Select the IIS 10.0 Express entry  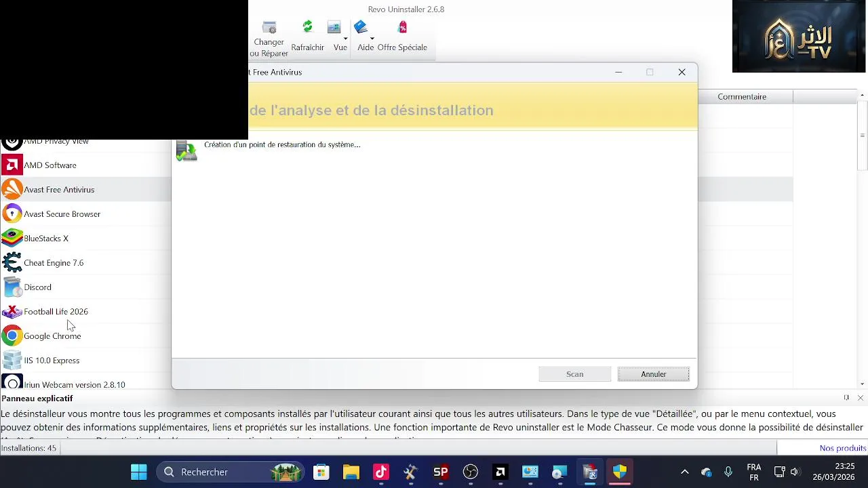pyautogui.click(x=52, y=361)
